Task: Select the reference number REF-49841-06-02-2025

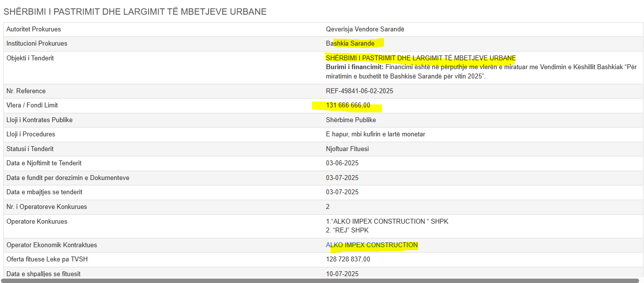Action: click(x=360, y=91)
